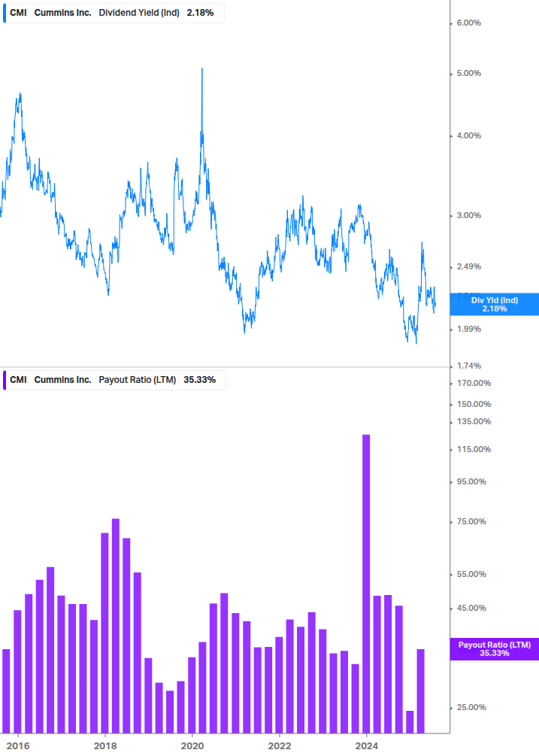Click the purple CMI color bar in Payout Ratio legend

[x=5, y=380]
